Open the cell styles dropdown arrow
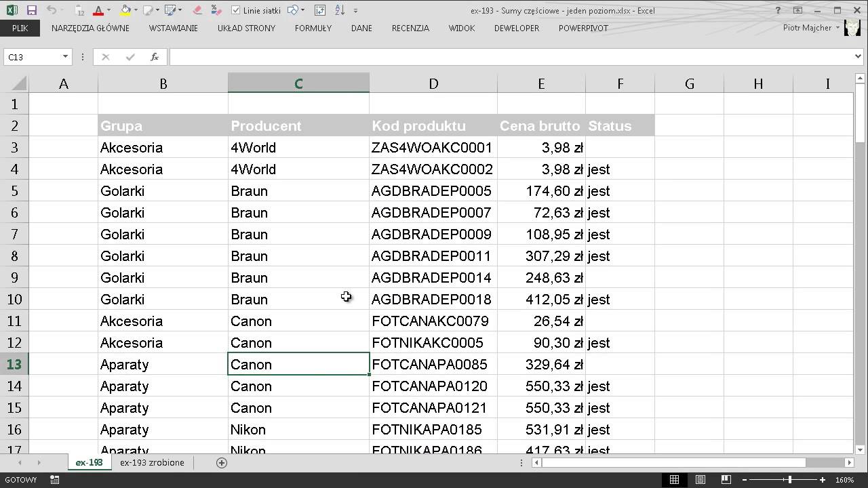Image resolution: width=868 pixels, height=488 pixels. [x=181, y=11]
